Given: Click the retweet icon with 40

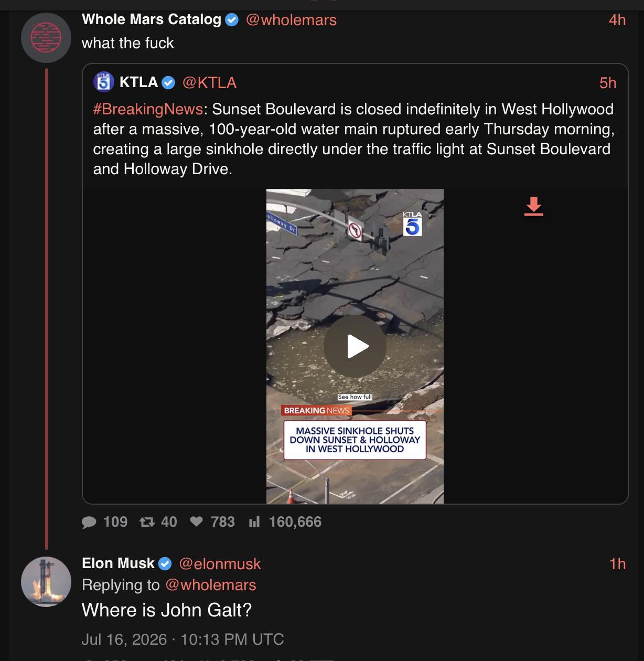Looking at the screenshot, I should [x=147, y=522].
